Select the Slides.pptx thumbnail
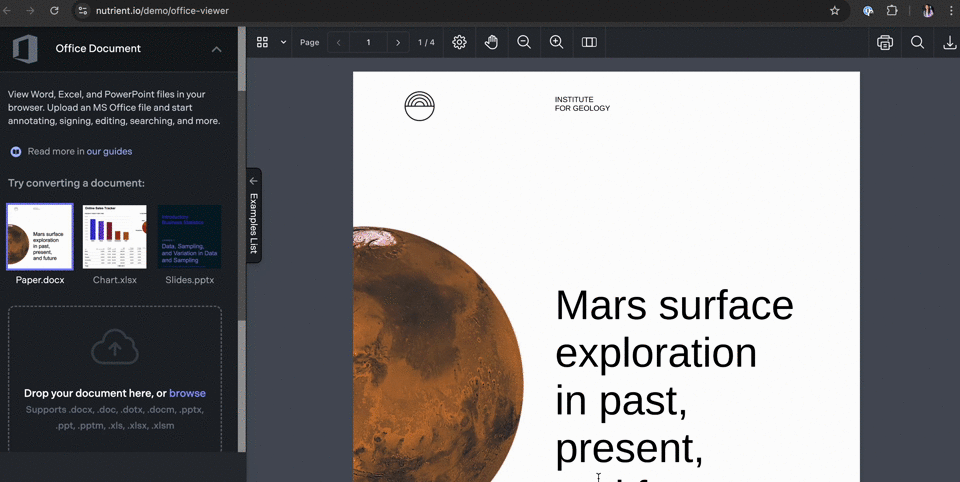 (189, 236)
